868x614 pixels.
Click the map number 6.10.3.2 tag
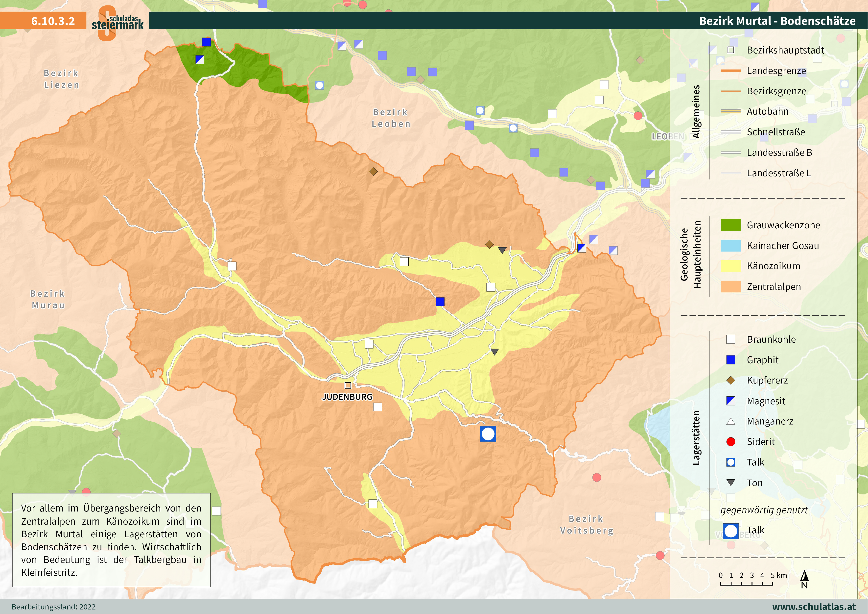[x=53, y=21]
